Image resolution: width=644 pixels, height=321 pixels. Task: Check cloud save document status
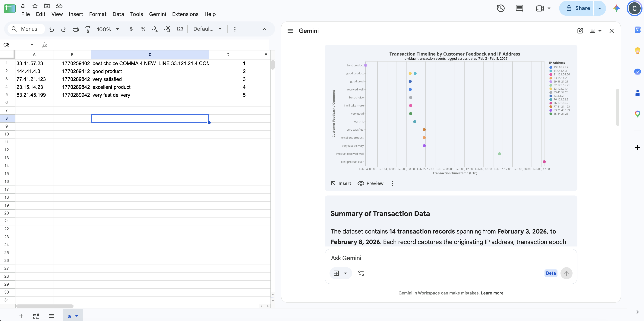pyautogui.click(x=59, y=6)
